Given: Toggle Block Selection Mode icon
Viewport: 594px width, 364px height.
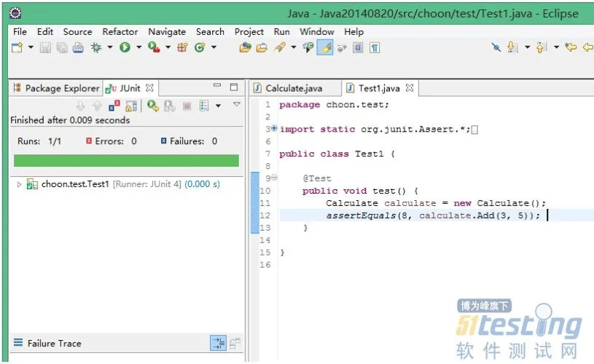Looking at the screenshot, I should tap(358, 47).
